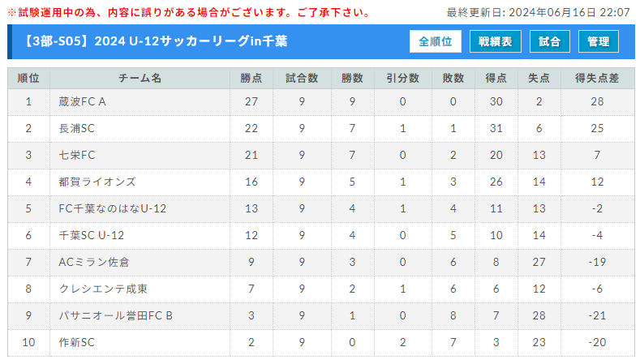Screen dimensions: 640x364
Task: Click team クレシエンテ成東
Action: (103, 289)
